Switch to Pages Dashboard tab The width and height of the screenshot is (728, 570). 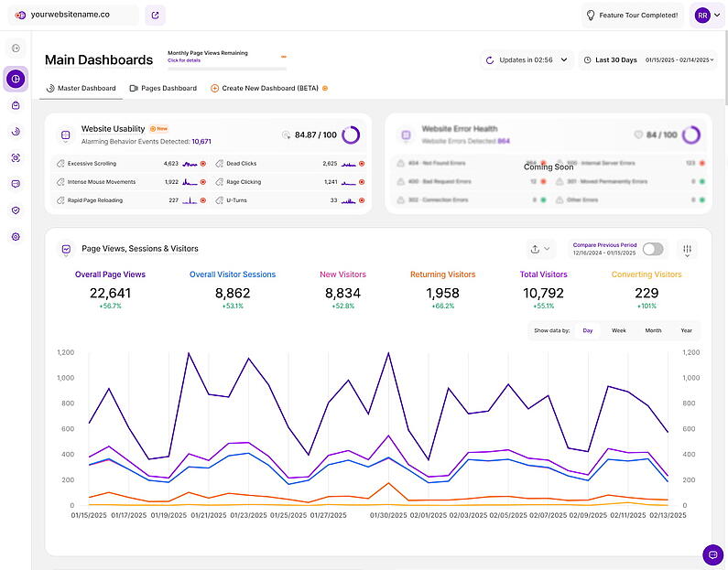tap(163, 88)
